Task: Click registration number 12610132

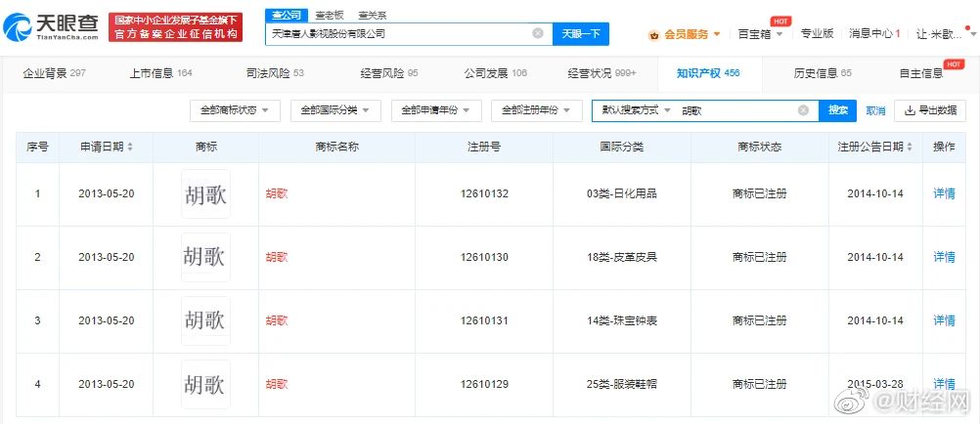Action: click(x=484, y=193)
